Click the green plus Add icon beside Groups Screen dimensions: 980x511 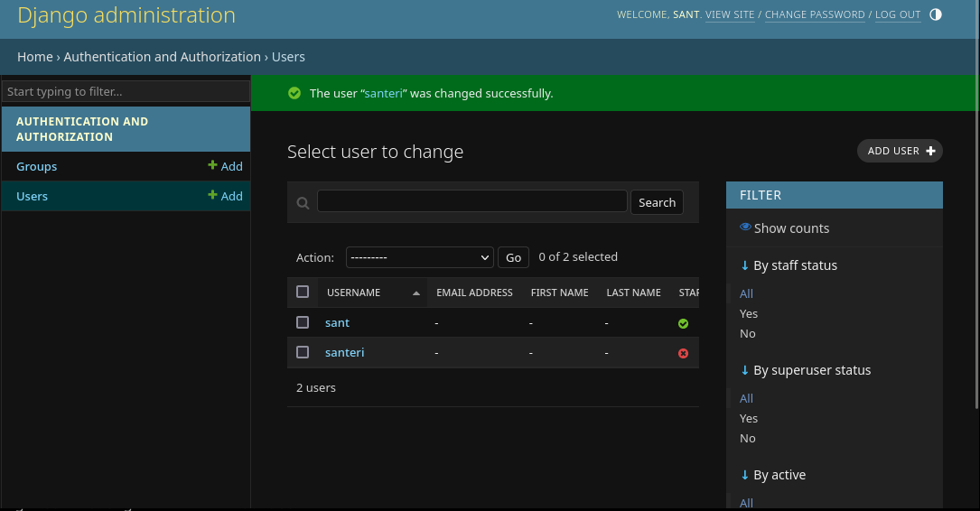(213, 166)
